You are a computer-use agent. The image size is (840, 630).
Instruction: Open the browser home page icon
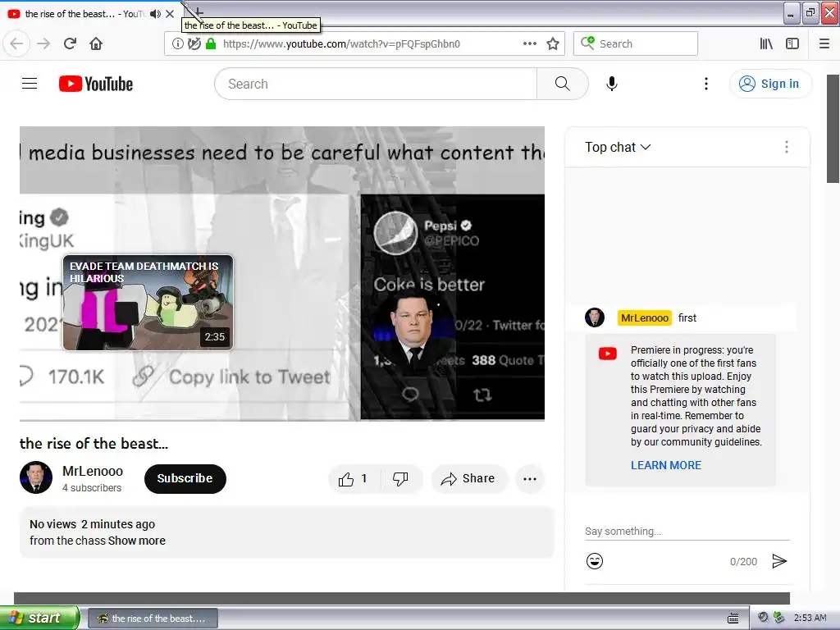(96, 43)
